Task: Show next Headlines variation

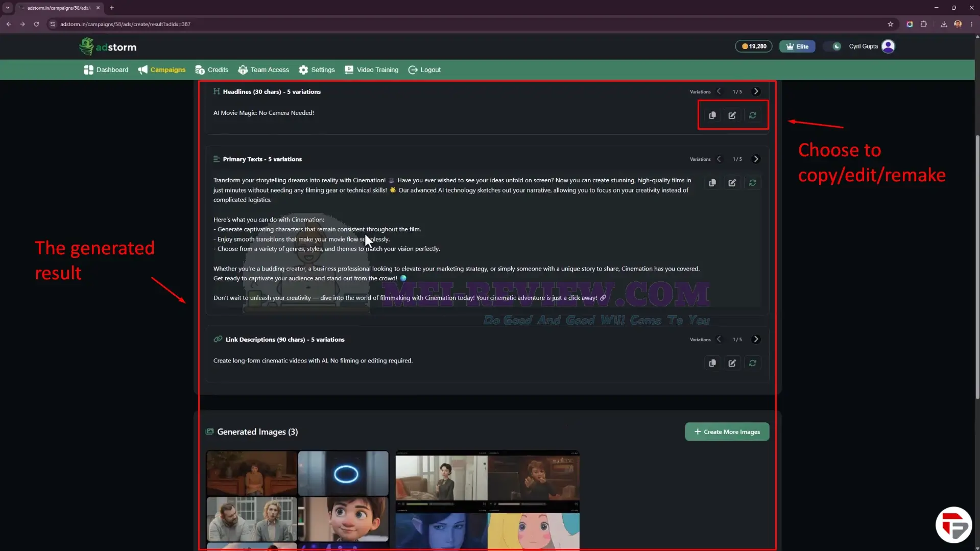Action: coord(756,91)
